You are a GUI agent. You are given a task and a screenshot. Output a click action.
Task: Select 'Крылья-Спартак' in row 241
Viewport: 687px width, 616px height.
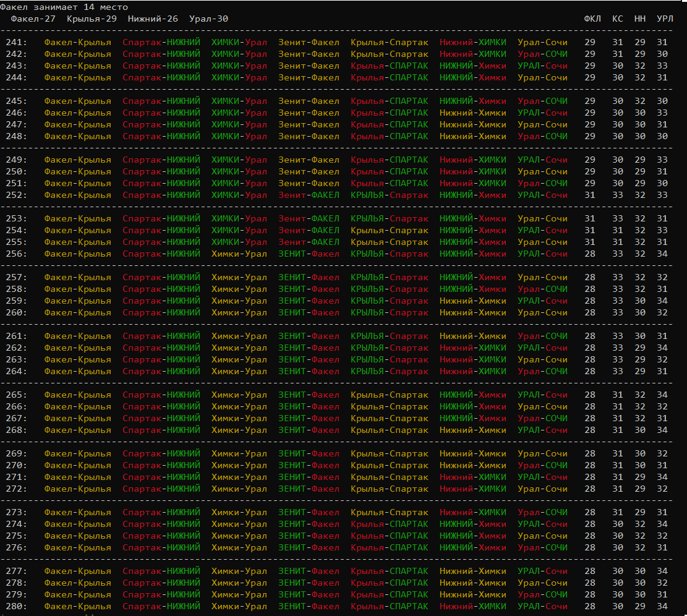390,43
